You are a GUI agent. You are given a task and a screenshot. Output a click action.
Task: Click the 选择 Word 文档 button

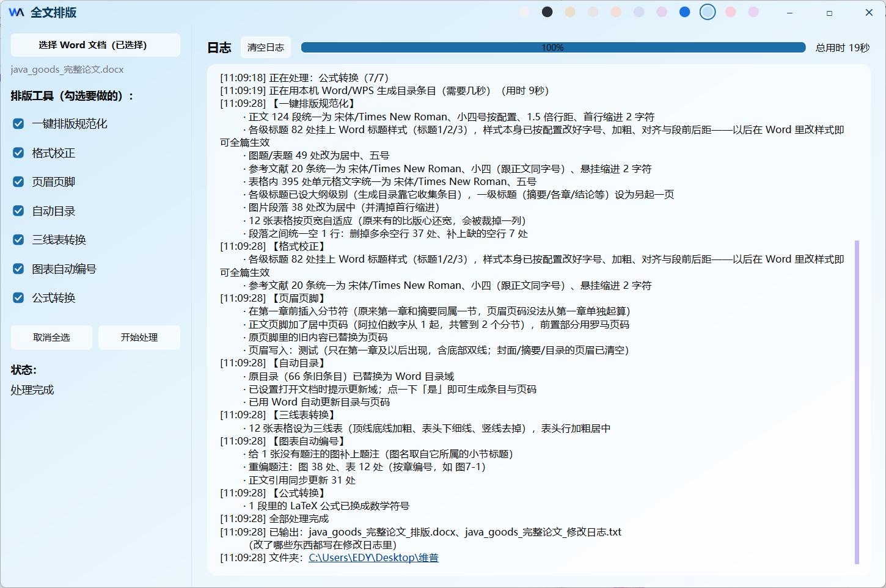[x=95, y=45]
